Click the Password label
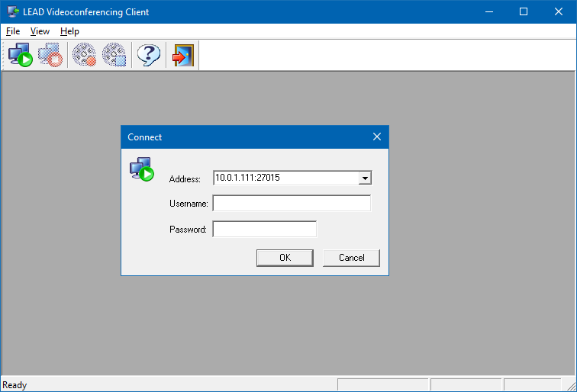 pyautogui.click(x=188, y=230)
